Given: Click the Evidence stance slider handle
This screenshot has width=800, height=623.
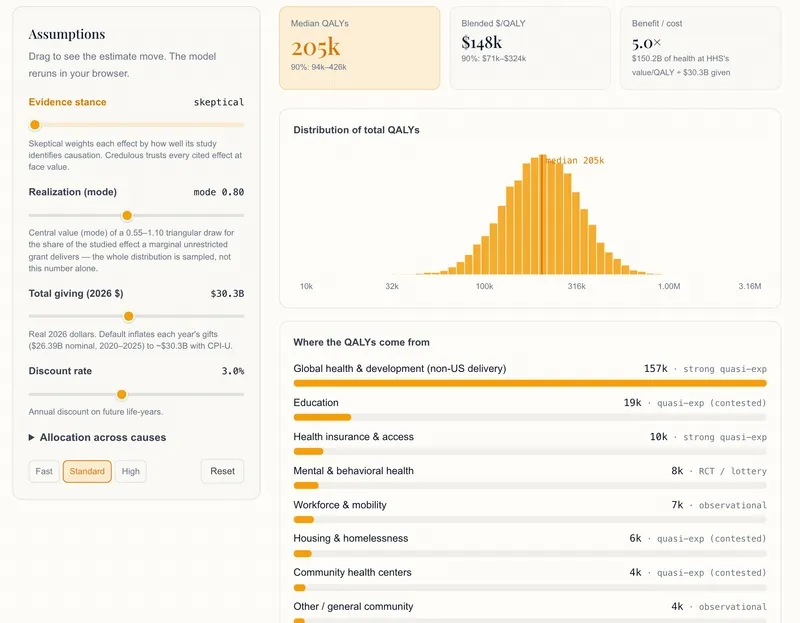Looking at the screenshot, I should pyautogui.click(x=35, y=124).
